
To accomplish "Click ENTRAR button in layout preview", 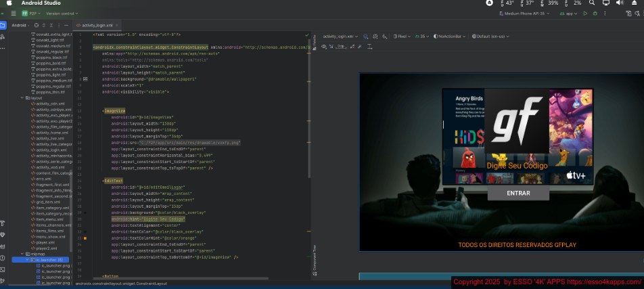I will coord(518,193).
